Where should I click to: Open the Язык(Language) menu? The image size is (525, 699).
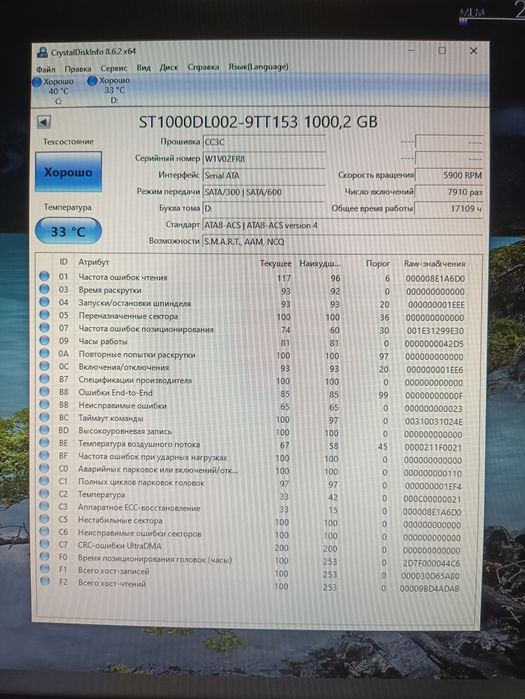pos(258,66)
